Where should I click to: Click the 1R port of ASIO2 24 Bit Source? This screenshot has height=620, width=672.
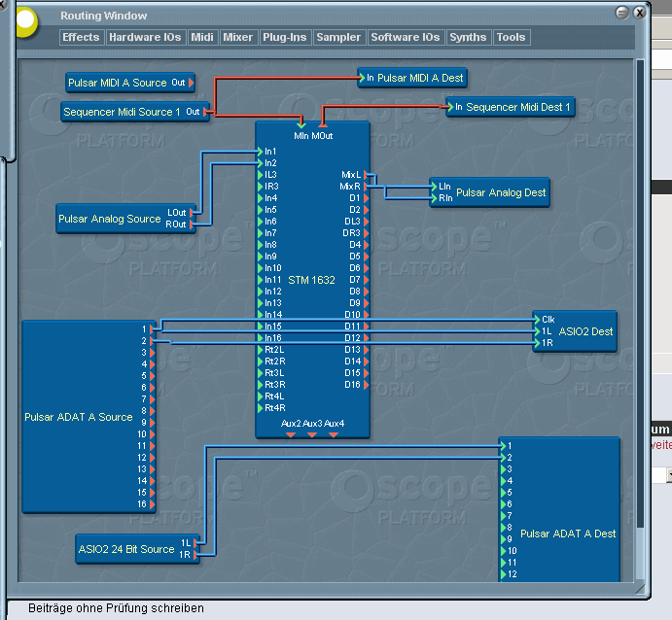(x=195, y=555)
